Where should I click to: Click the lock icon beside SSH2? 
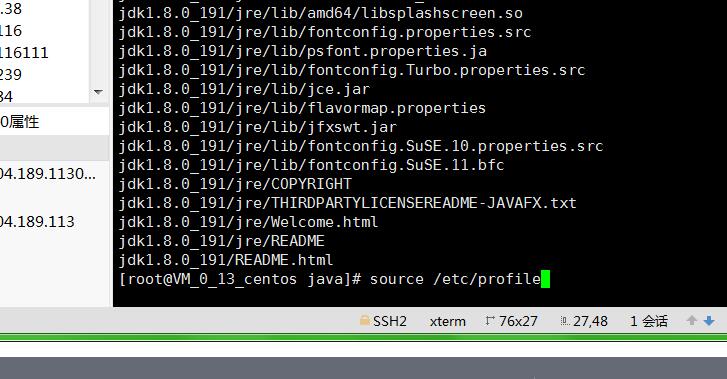365,320
